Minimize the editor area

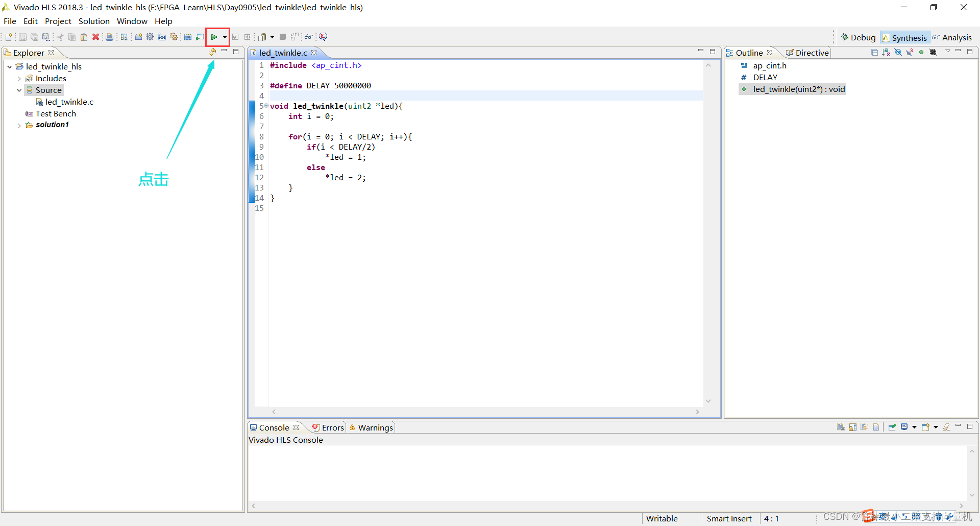pos(701,51)
